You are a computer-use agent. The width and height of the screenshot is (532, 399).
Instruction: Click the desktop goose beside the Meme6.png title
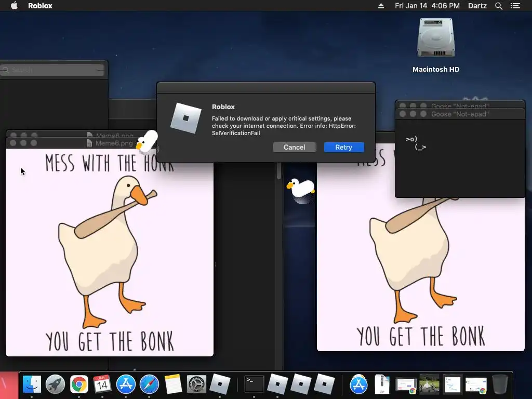147,141
